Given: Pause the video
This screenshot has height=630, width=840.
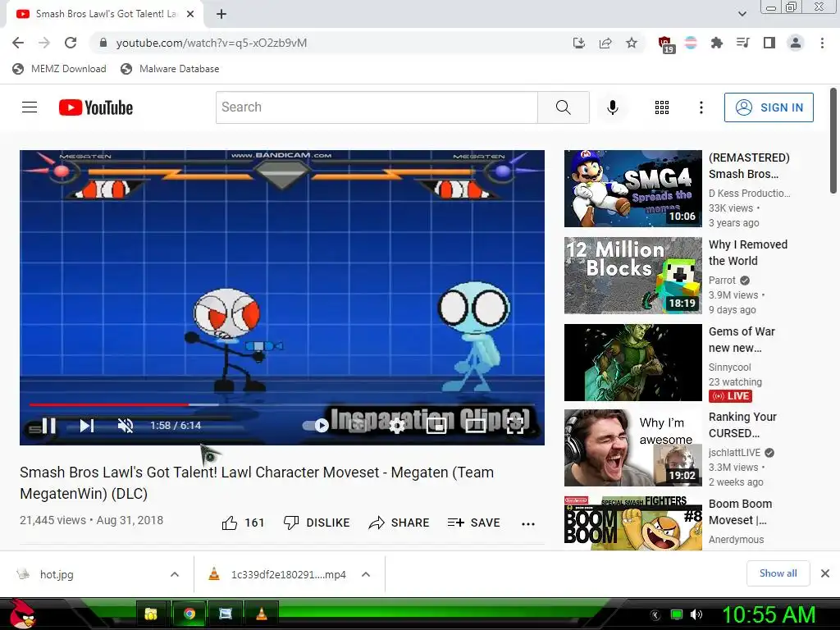Looking at the screenshot, I should [x=48, y=426].
